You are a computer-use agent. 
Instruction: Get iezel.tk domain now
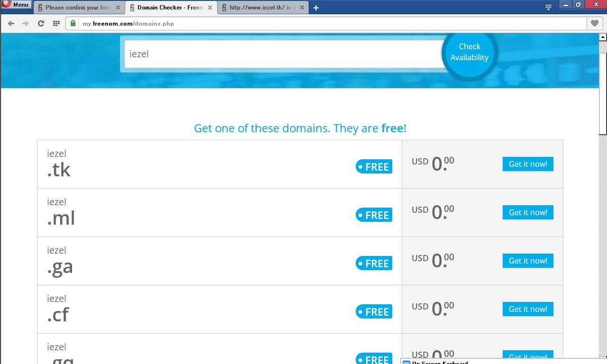click(528, 164)
